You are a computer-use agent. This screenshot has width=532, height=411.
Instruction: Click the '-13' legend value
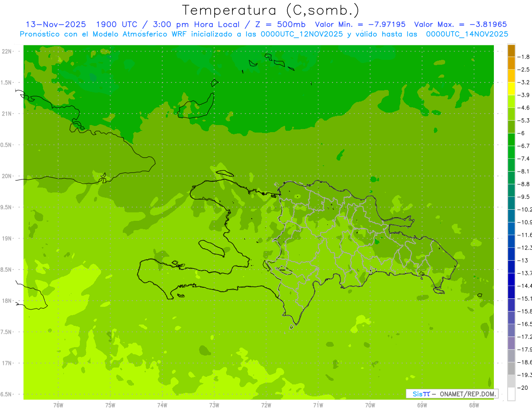(x=524, y=260)
